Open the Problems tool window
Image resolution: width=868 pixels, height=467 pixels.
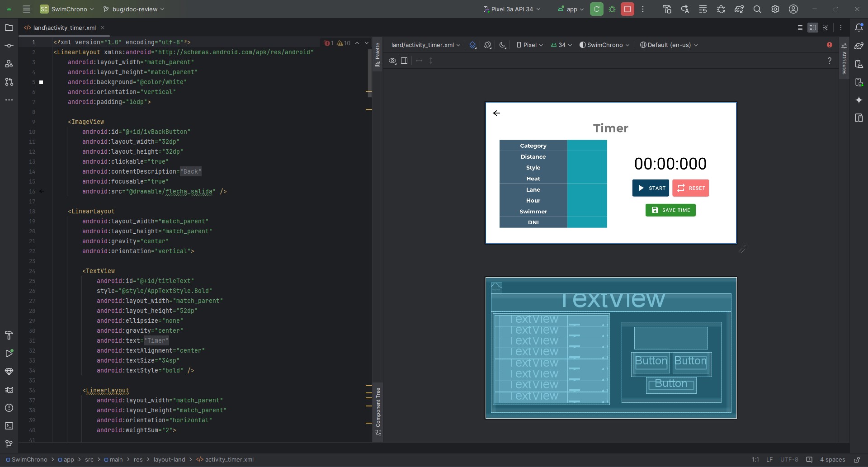(9, 408)
